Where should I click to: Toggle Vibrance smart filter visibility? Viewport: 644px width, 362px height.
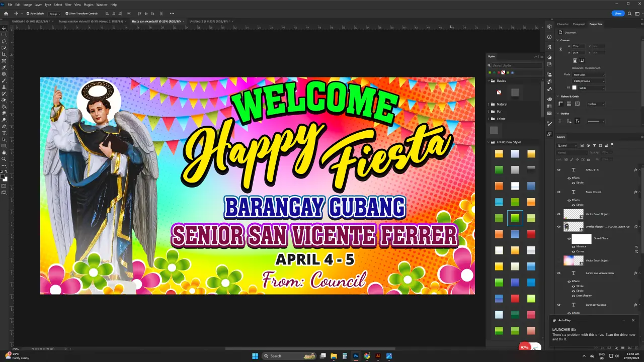coord(574,246)
